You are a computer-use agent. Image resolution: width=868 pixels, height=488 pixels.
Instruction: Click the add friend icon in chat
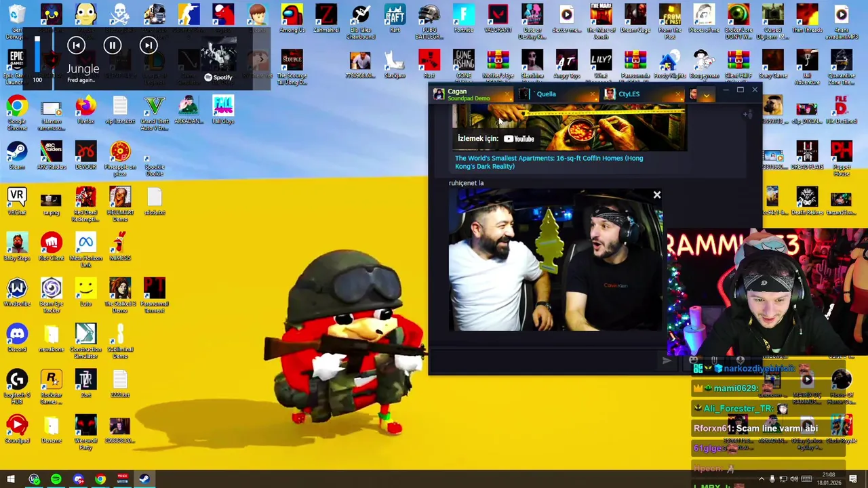(747, 115)
